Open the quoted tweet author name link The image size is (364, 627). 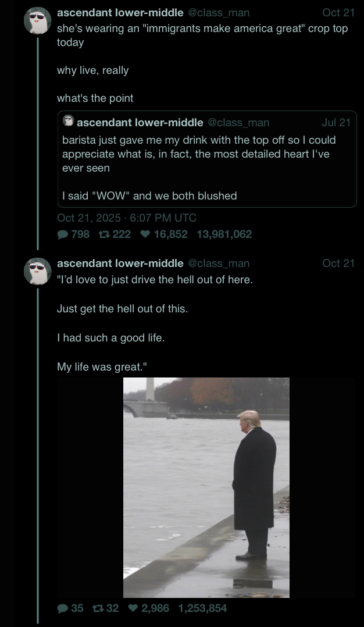click(140, 122)
